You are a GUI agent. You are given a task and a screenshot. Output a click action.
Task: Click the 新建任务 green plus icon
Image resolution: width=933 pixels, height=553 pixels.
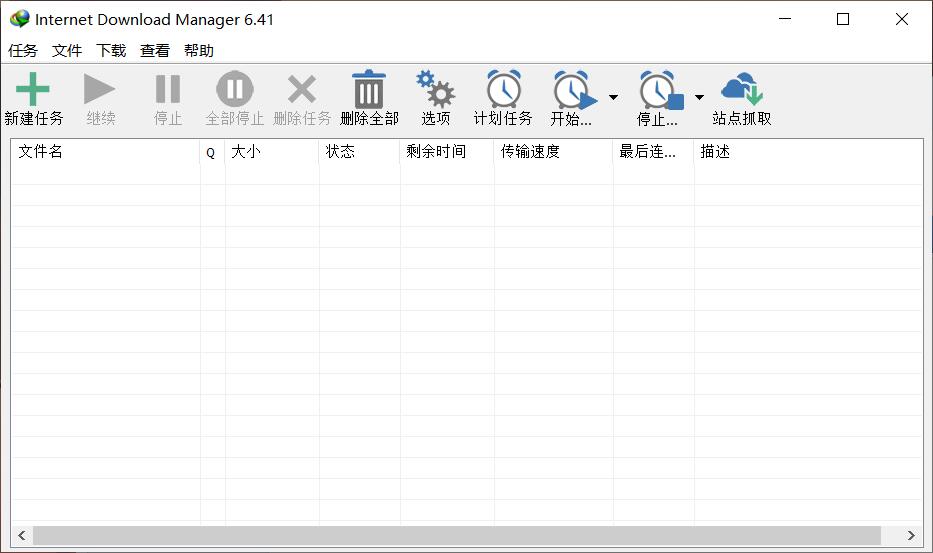pos(33,89)
